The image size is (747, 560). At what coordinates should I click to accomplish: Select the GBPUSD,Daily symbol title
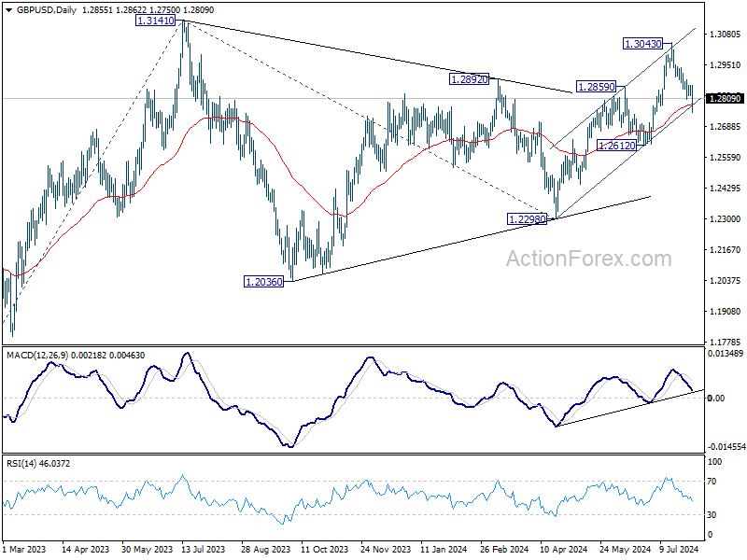(47, 10)
